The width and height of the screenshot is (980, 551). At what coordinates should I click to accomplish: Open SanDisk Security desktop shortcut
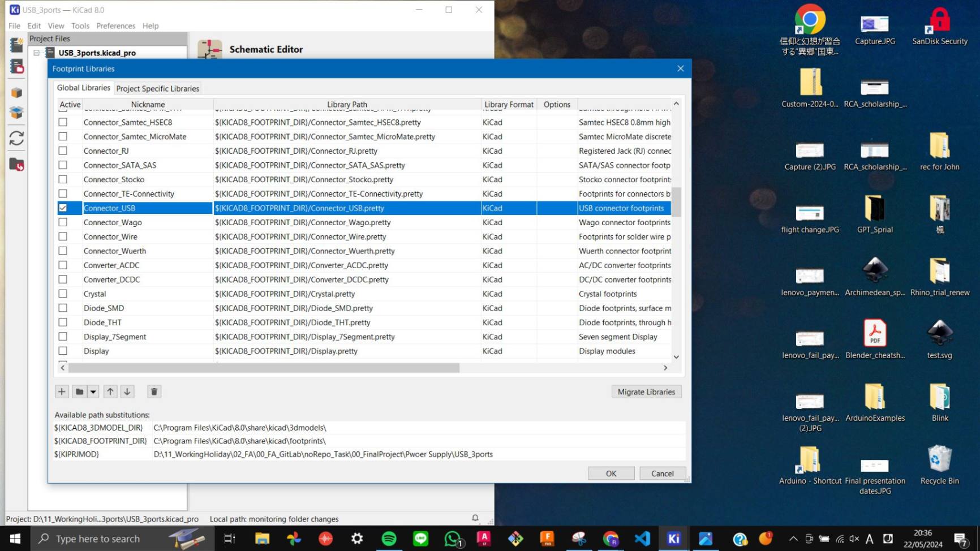tap(939, 27)
